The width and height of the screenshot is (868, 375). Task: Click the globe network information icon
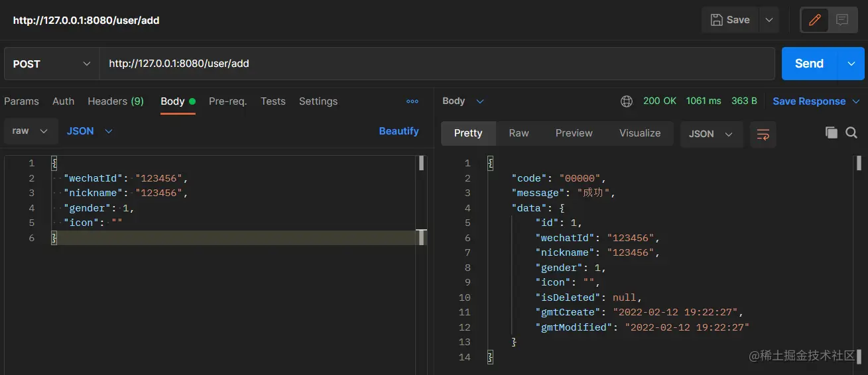coord(627,101)
